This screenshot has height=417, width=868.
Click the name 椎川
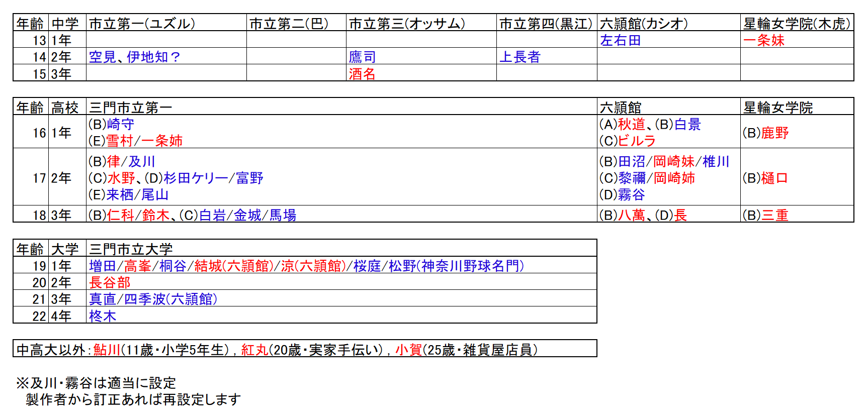click(716, 161)
